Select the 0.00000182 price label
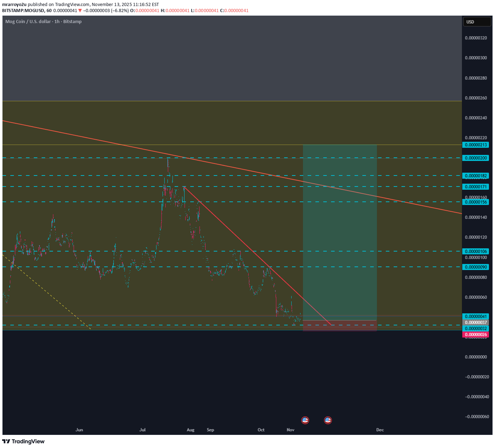The image size is (495, 448). click(x=476, y=176)
